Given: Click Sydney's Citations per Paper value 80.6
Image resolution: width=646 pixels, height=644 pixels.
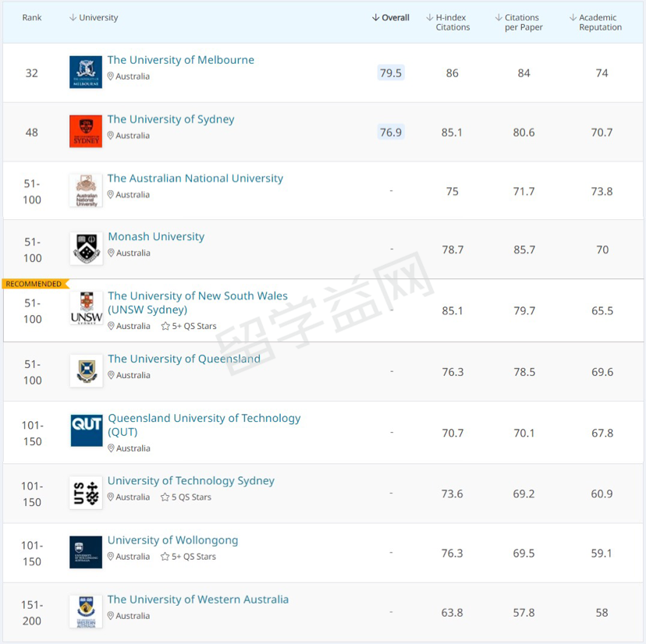Looking at the screenshot, I should (x=524, y=133).
